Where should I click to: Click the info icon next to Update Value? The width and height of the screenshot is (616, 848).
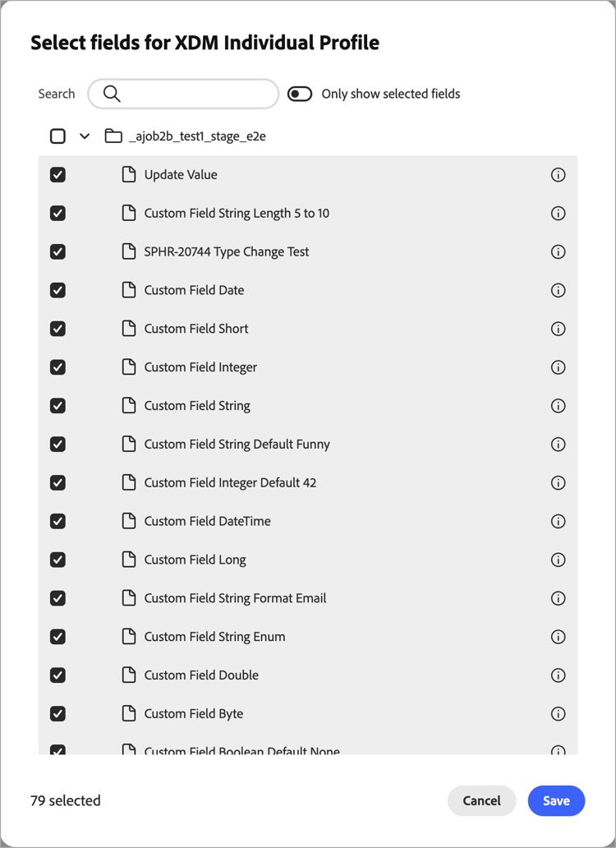559,174
